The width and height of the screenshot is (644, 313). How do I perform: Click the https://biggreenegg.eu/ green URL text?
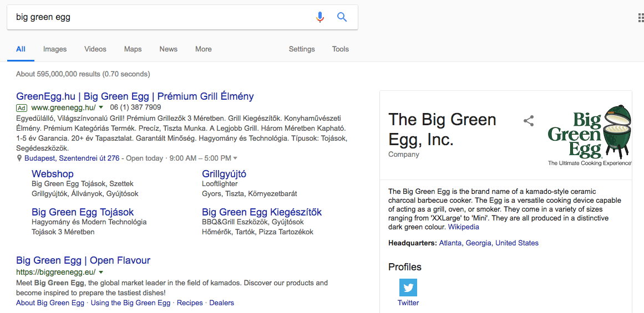tap(56, 272)
